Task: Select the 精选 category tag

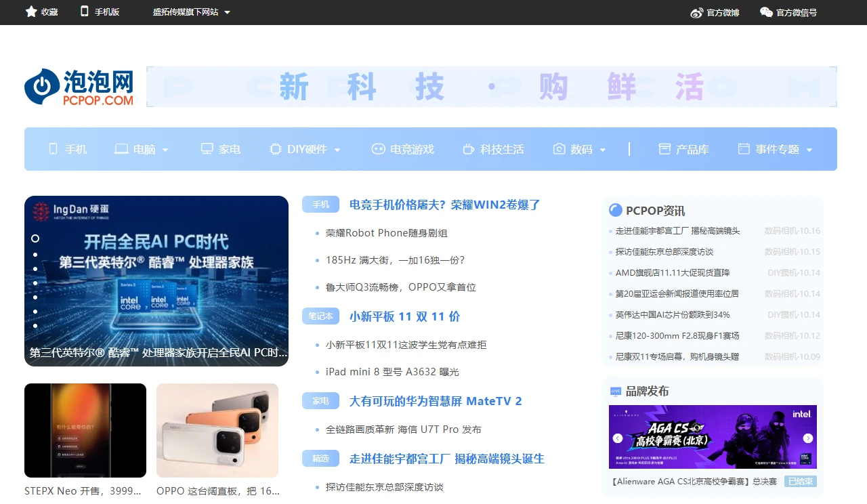Action: pos(320,459)
